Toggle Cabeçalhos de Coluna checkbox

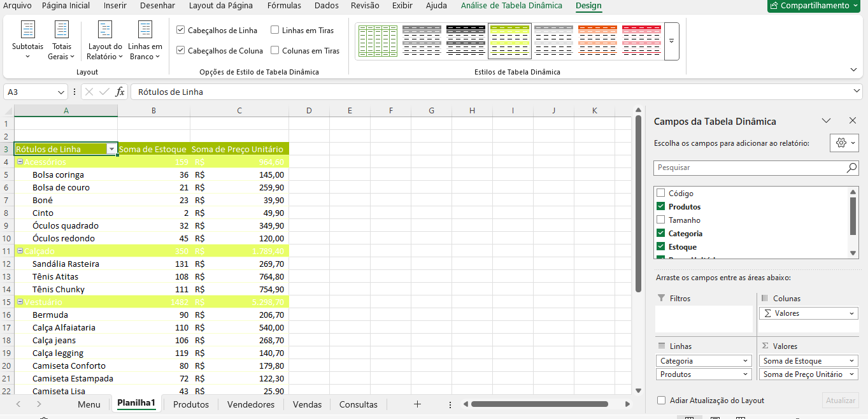[181, 50]
